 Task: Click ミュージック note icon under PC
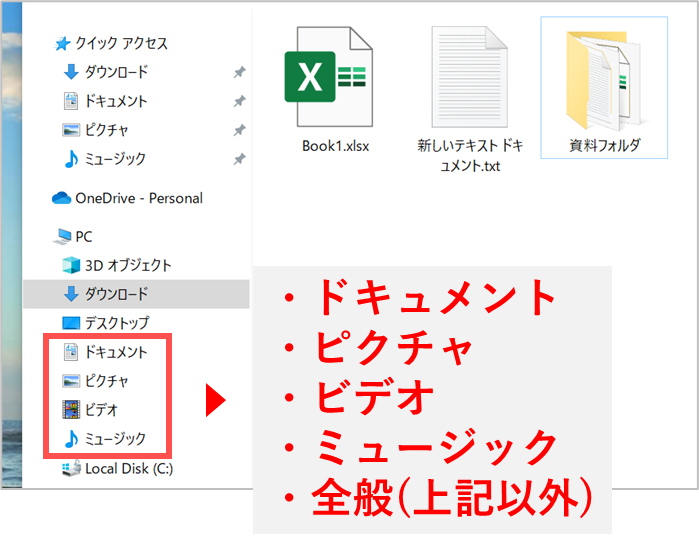click(x=71, y=439)
